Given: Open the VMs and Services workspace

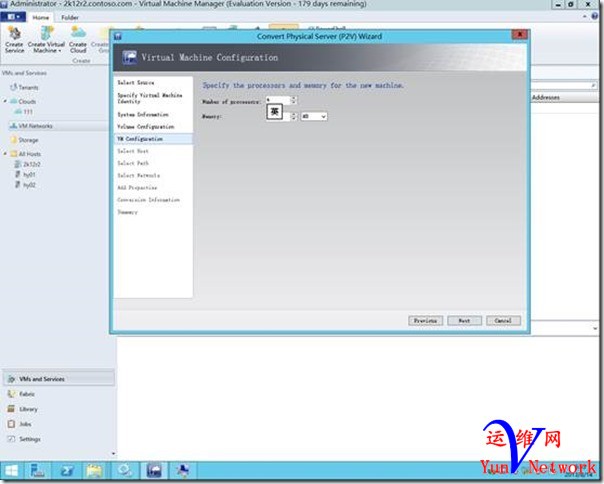Looking at the screenshot, I should point(59,379).
